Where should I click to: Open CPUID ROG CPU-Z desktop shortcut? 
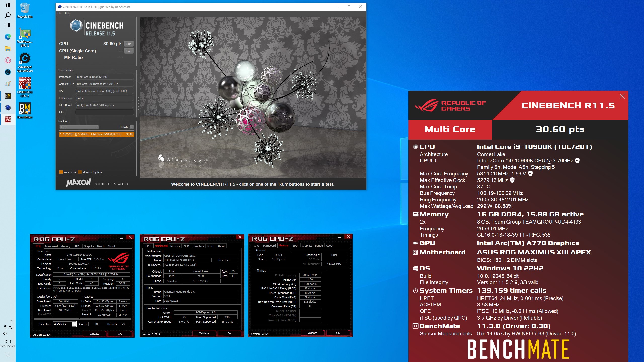point(25,87)
